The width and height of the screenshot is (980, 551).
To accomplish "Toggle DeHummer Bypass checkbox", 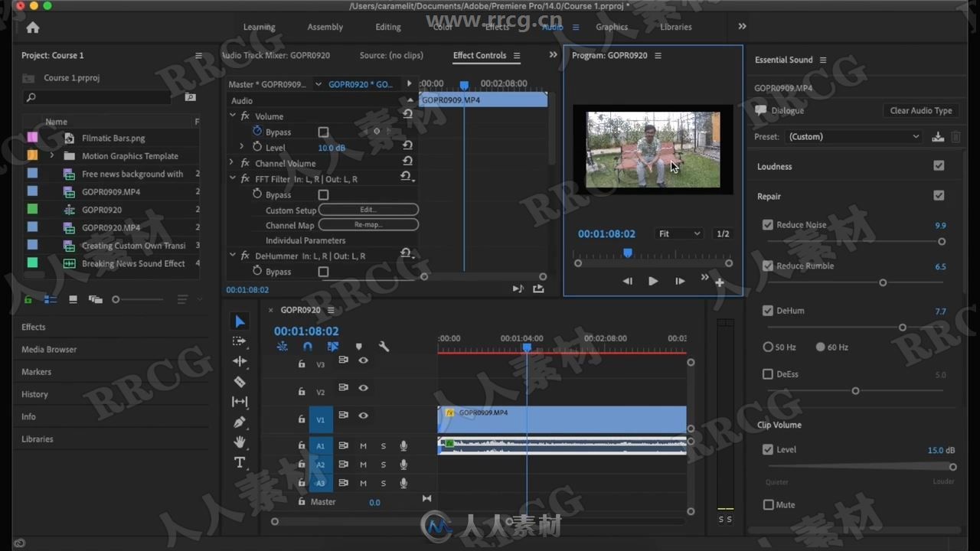I will (323, 272).
